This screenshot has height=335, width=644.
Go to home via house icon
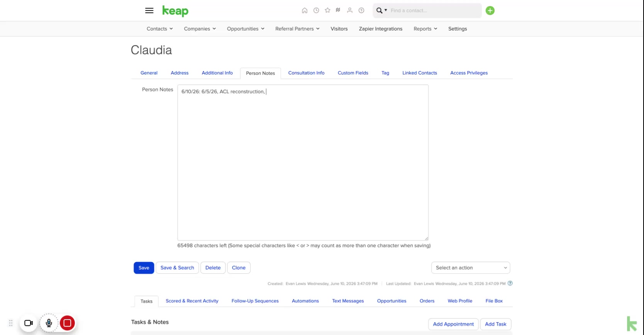[x=305, y=10]
